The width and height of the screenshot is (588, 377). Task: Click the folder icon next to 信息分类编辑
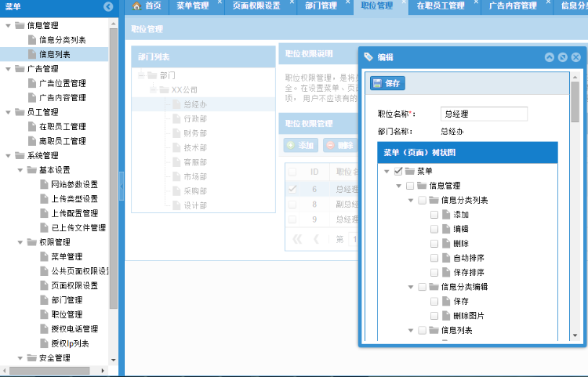pyautogui.click(x=434, y=287)
